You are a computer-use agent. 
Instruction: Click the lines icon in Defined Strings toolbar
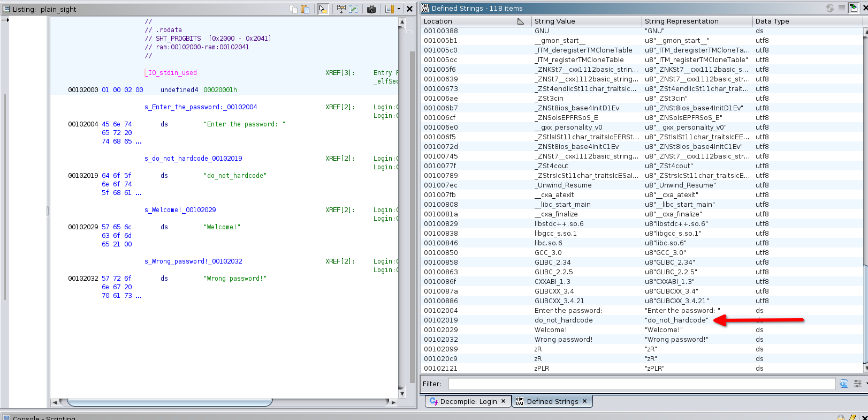[842, 8]
